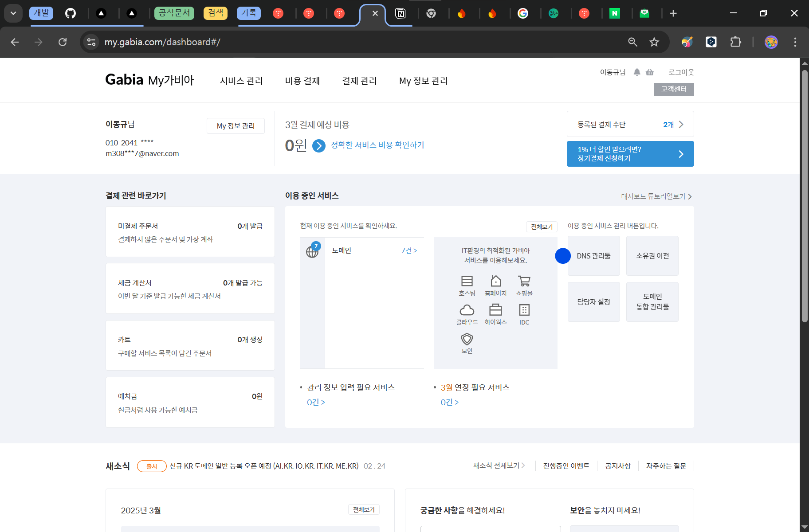Open the 쇼핑몰 shopping cart icon
The image size is (809, 532).
[x=524, y=286]
